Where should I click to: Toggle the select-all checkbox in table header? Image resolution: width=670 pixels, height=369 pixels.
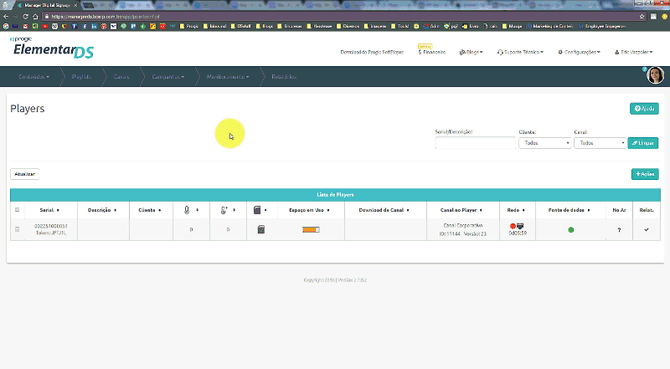(x=17, y=210)
